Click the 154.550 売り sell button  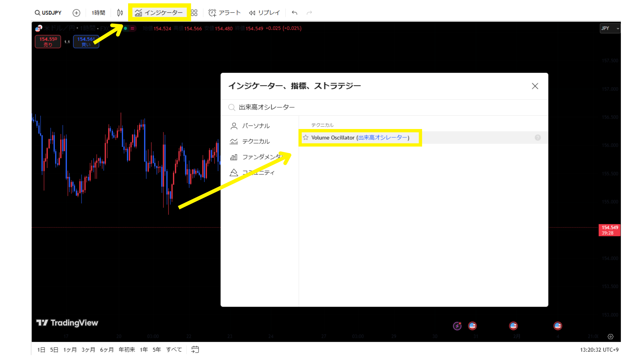tap(48, 42)
